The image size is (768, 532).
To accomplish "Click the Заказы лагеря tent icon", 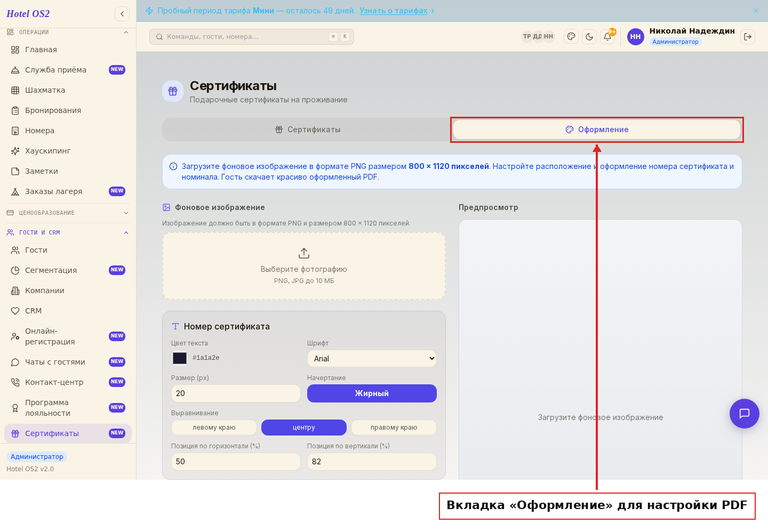I will [x=15, y=191].
